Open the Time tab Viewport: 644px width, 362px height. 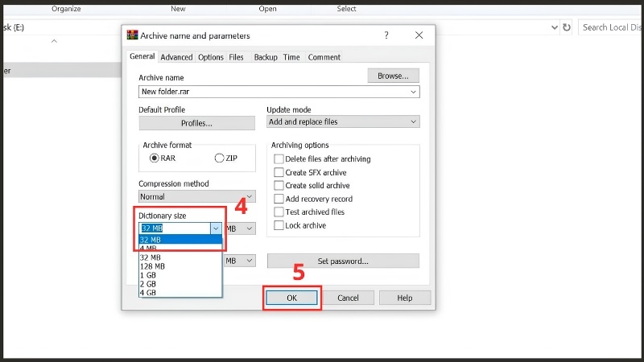click(291, 57)
